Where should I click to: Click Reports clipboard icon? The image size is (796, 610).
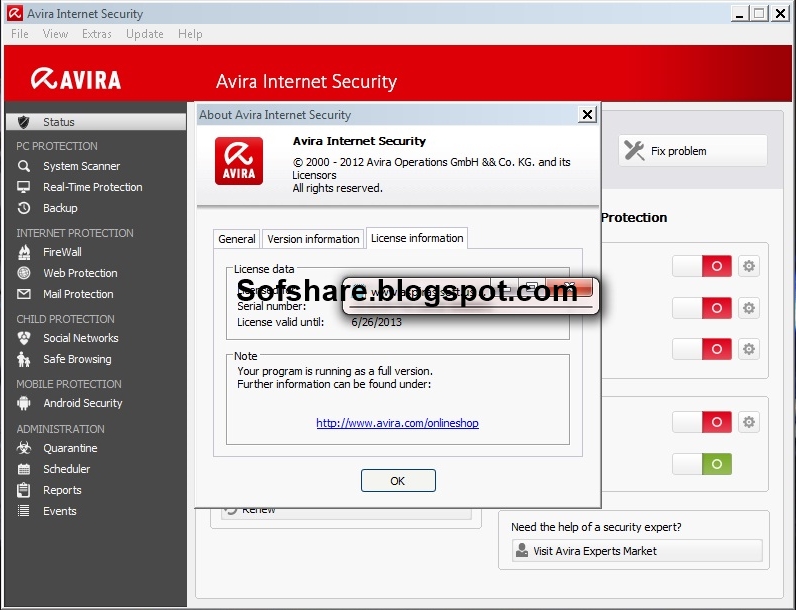point(23,490)
